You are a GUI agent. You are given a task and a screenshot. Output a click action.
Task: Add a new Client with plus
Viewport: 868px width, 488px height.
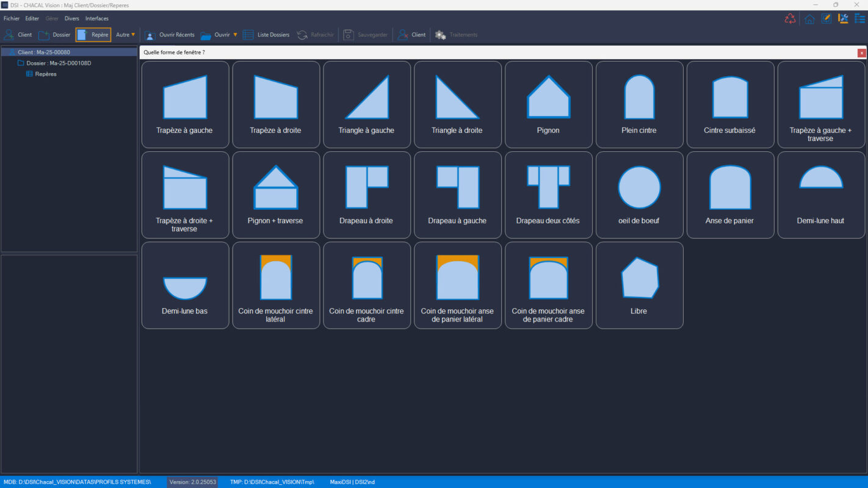pyautogui.click(x=18, y=35)
